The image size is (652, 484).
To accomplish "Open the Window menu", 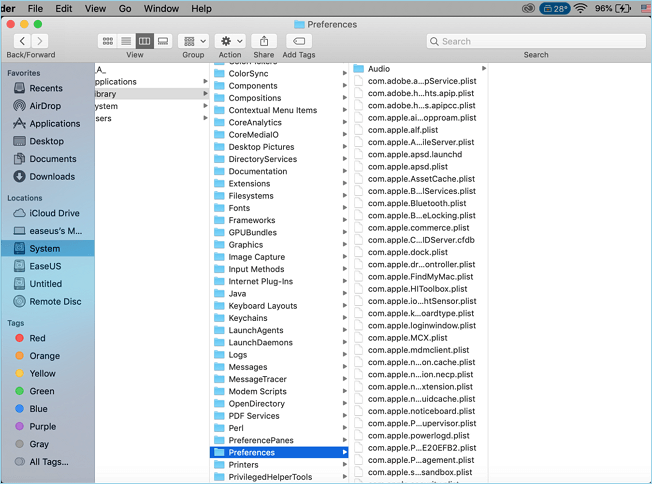I will (x=162, y=9).
